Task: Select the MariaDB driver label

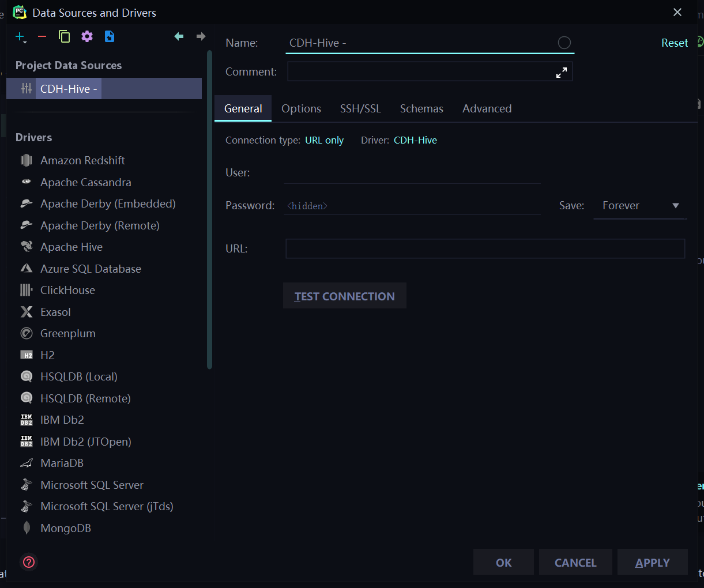Action: 62,463
